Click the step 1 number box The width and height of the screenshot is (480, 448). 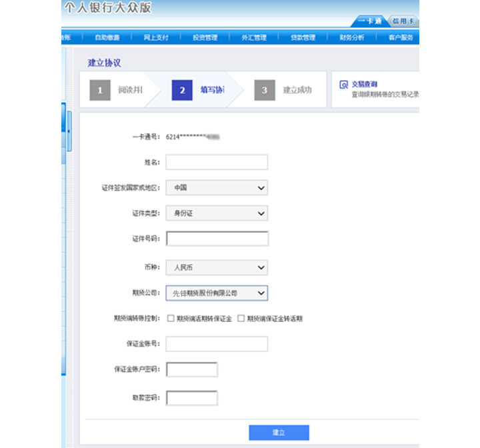tap(100, 90)
